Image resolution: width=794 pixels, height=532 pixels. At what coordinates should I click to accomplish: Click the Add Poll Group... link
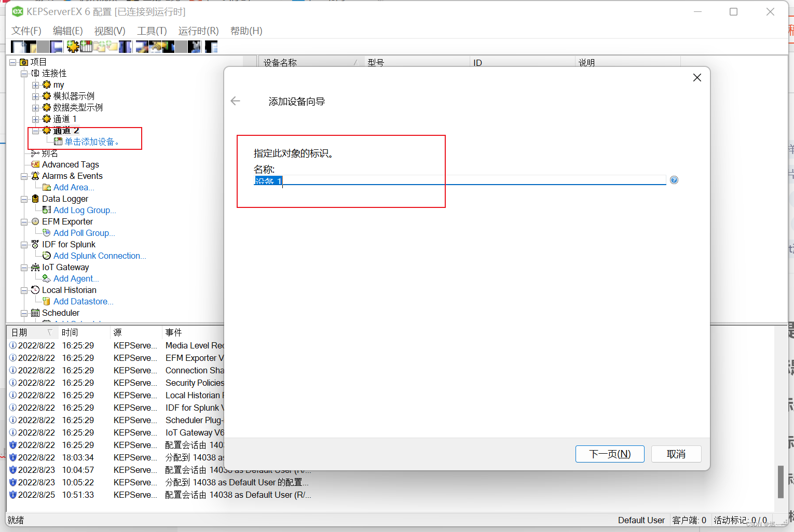(x=84, y=233)
